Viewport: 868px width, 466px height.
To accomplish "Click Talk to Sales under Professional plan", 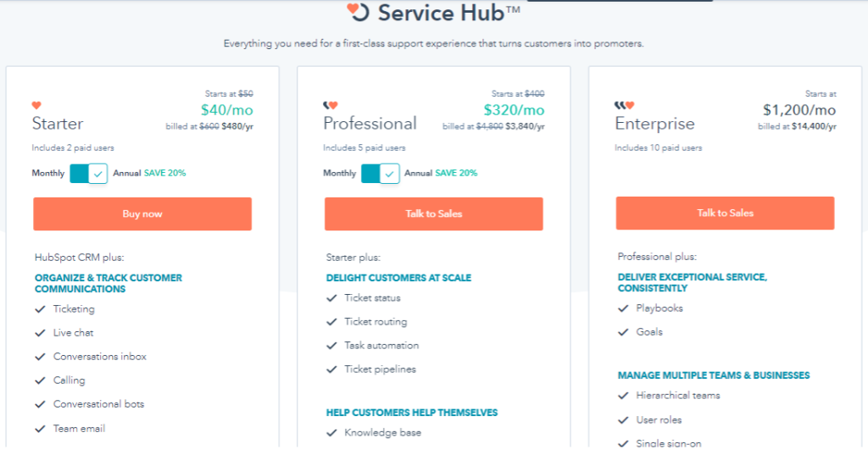I will tap(433, 214).
